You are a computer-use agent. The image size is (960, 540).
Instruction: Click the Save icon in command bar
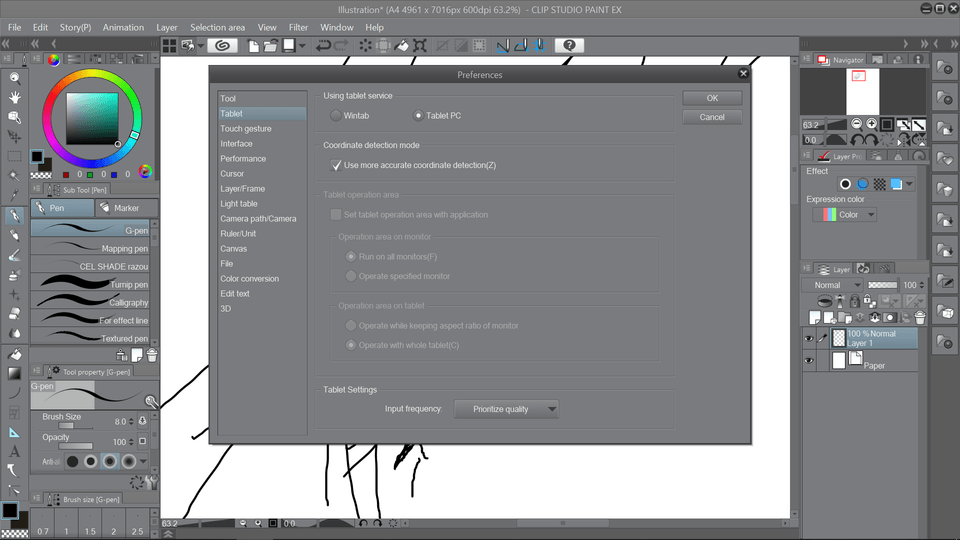pyautogui.click(x=288, y=45)
